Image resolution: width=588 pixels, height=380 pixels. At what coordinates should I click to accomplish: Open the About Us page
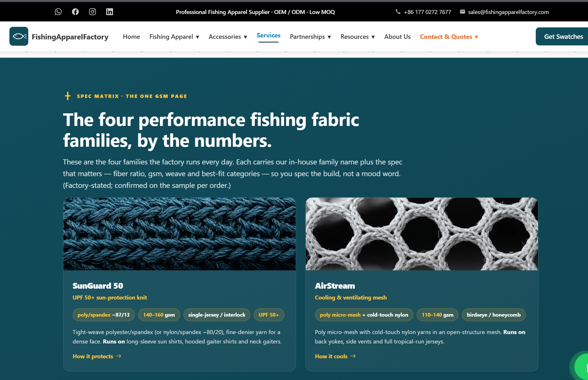[397, 37]
